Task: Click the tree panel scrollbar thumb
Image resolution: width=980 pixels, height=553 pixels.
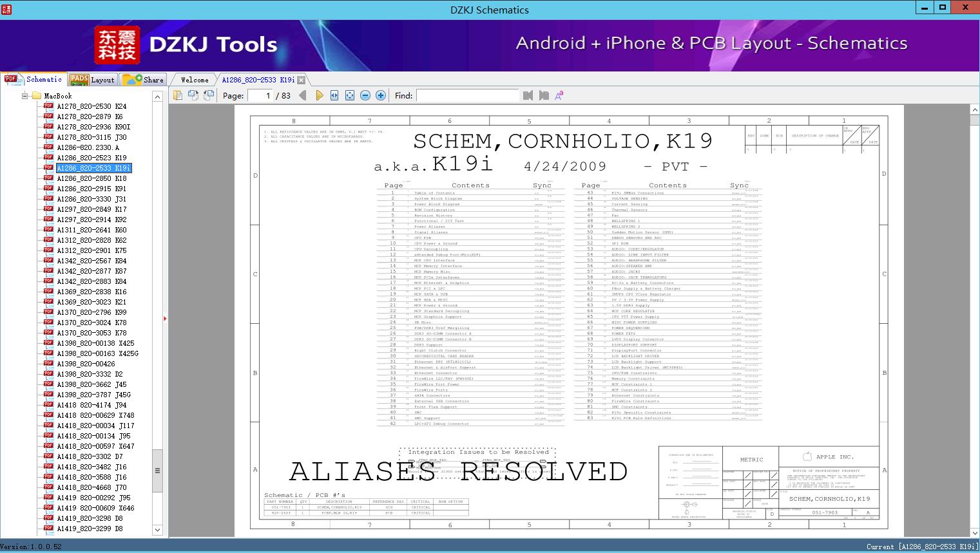Action: coord(157,471)
